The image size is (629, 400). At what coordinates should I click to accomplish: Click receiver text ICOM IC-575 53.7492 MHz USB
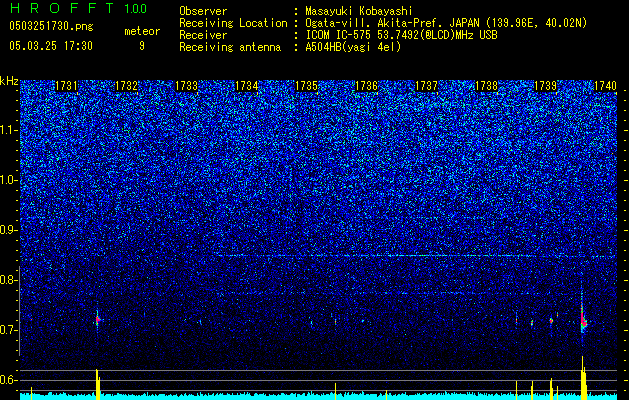(x=401, y=35)
